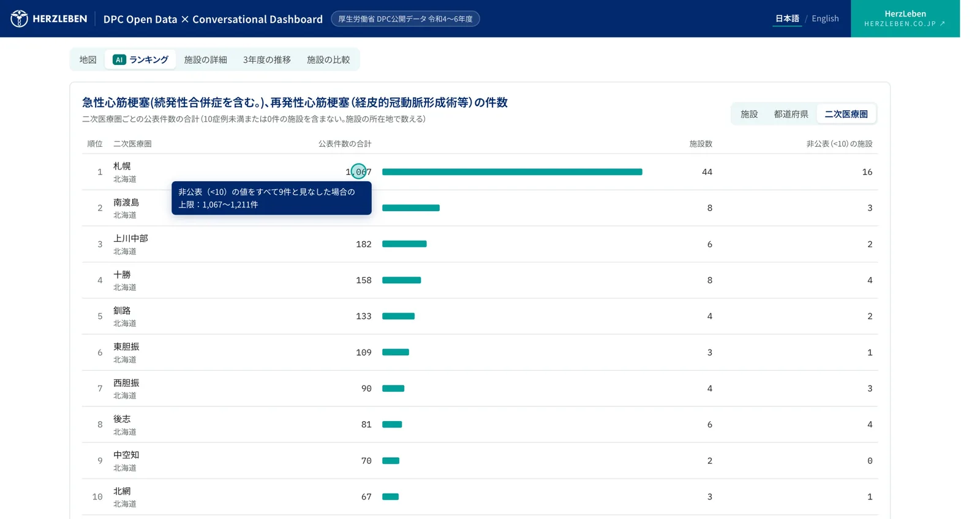
Task: Open the 地図 tab
Action: [88, 59]
